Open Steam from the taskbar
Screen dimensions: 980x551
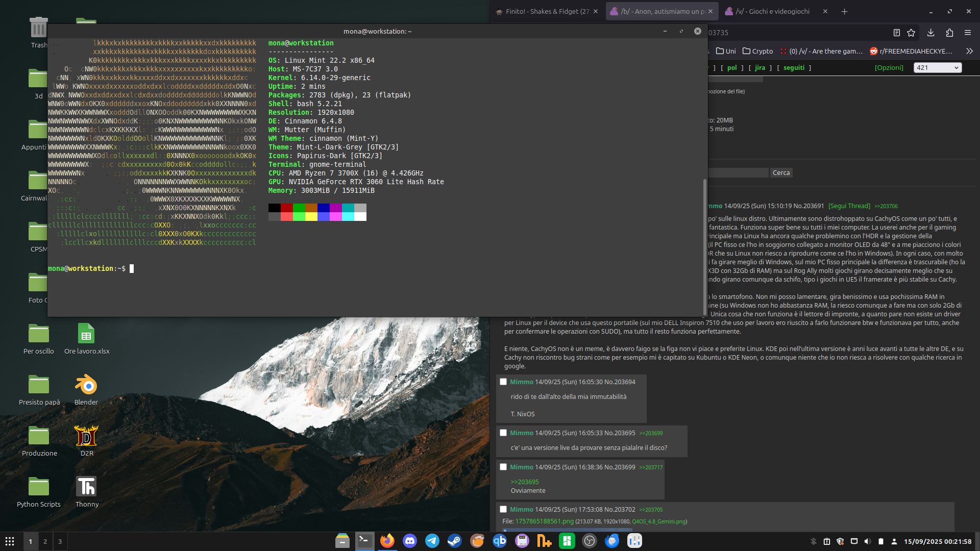point(454,541)
